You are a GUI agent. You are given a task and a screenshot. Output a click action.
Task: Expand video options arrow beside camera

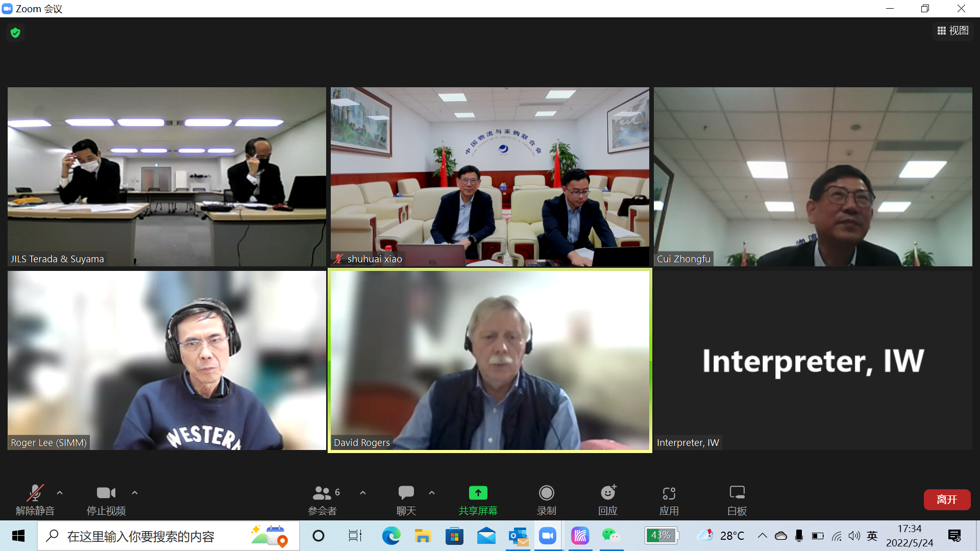tap(135, 493)
